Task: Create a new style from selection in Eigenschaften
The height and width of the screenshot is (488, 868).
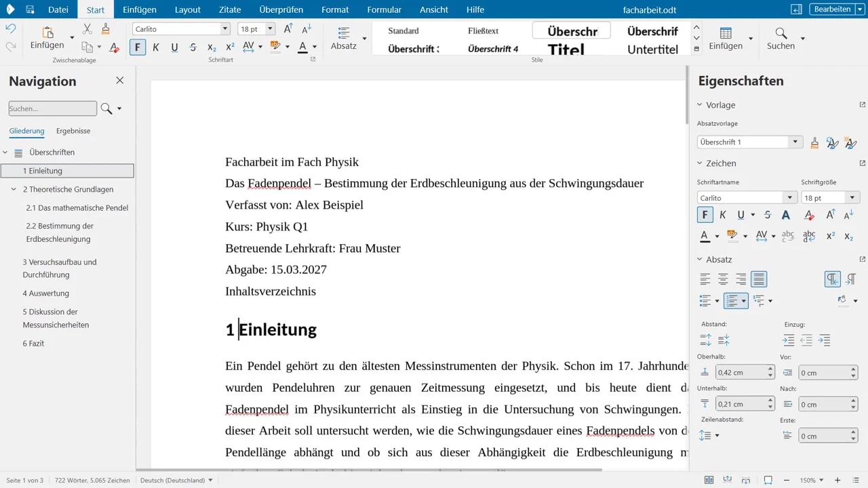Action: point(850,142)
